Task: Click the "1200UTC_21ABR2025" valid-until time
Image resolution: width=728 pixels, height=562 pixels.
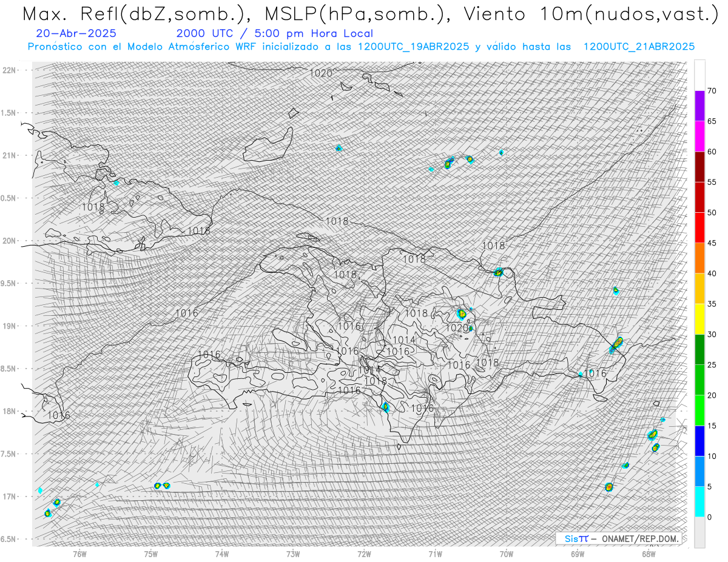Action: point(639,47)
